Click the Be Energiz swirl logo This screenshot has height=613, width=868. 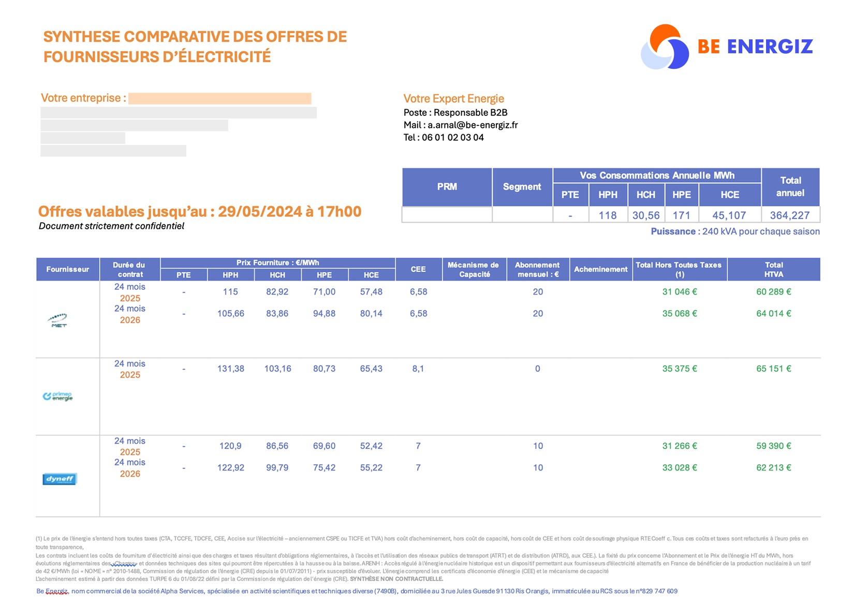(x=665, y=47)
